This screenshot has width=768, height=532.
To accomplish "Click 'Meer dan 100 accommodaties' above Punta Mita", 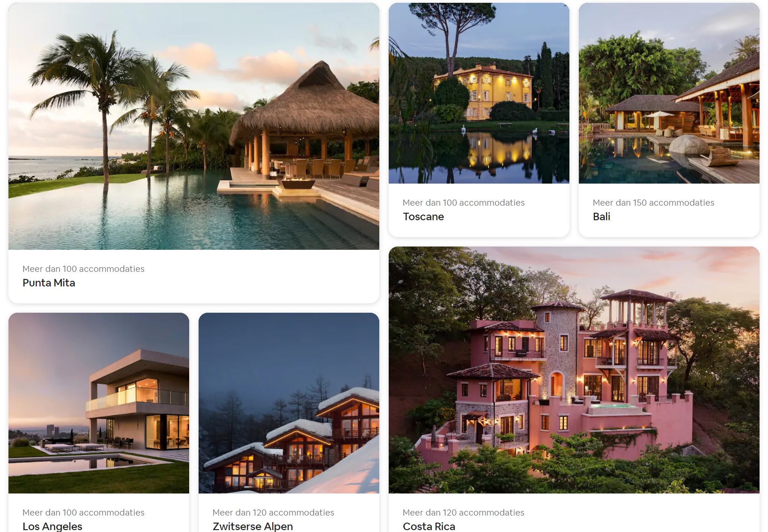I will click(x=84, y=269).
